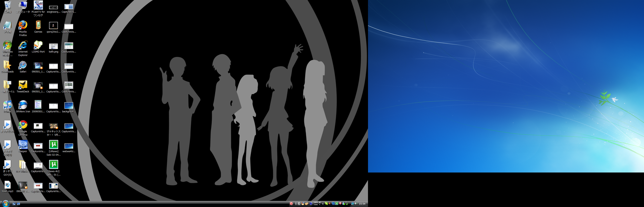The width and height of the screenshot is (644, 207).
Task: Open SRWare Iron browser icon
Action: point(23,105)
